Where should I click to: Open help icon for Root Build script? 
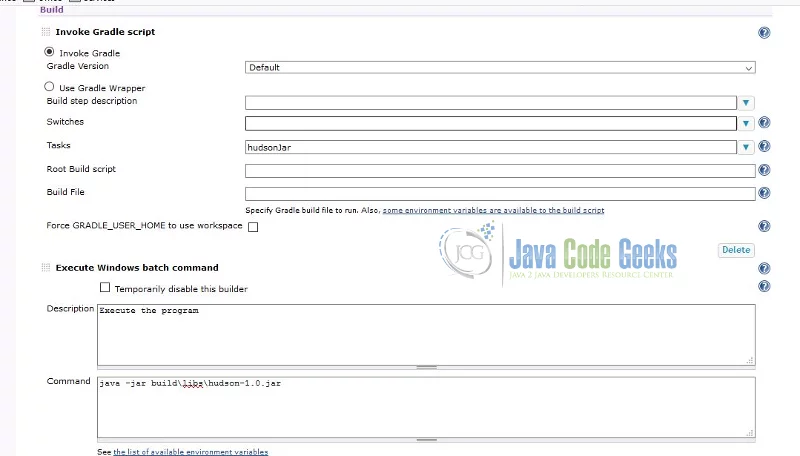[764, 170]
